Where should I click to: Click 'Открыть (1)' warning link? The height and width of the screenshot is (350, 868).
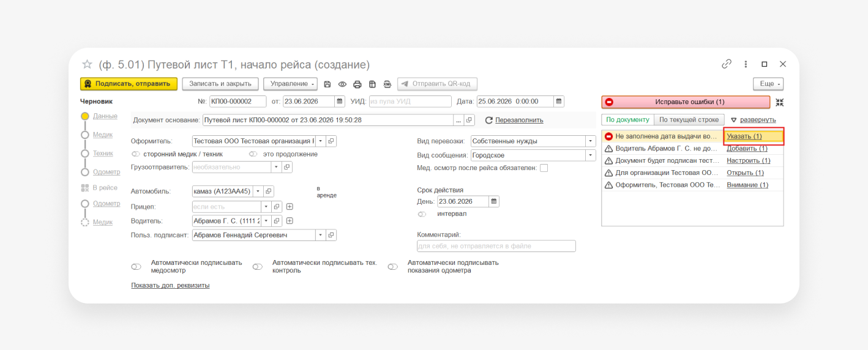pos(745,173)
